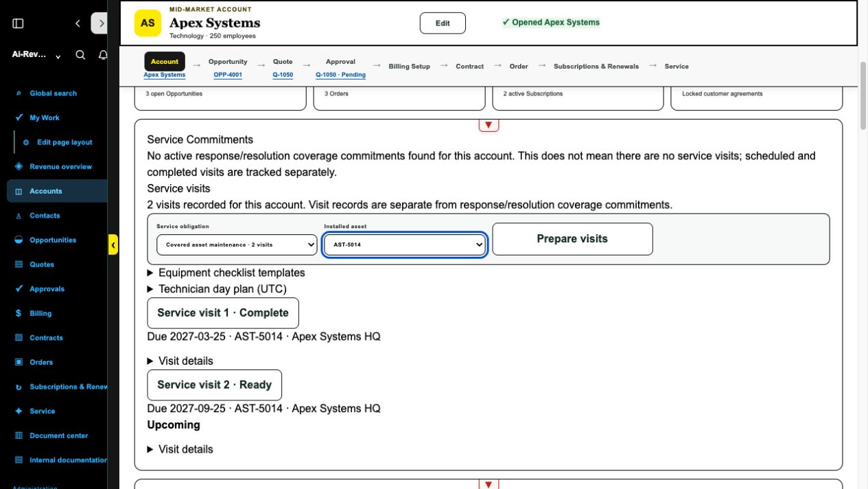The width and height of the screenshot is (868, 489).
Task: Collapse section using red triangle above Service Commitments
Action: 489,125
